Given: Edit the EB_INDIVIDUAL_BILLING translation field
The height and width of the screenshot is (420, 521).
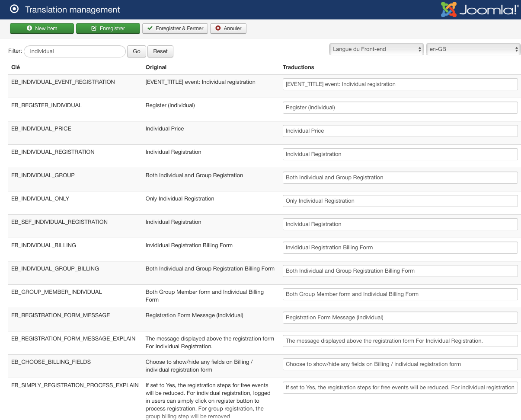Looking at the screenshot, I should 400,248.
